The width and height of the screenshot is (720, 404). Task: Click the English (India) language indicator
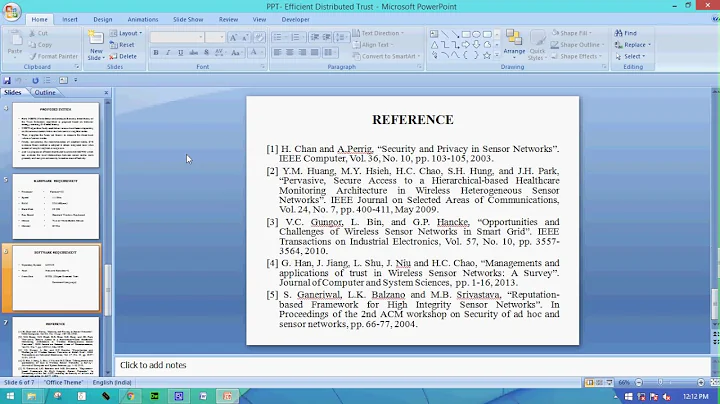pyautogui.click(x=112, y=382)
